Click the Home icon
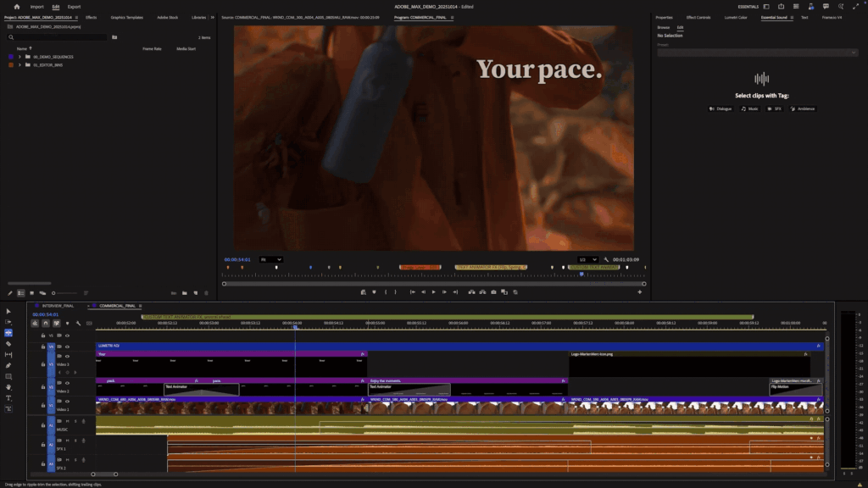This screenshot has height=488, width=868. coord(16,6)
